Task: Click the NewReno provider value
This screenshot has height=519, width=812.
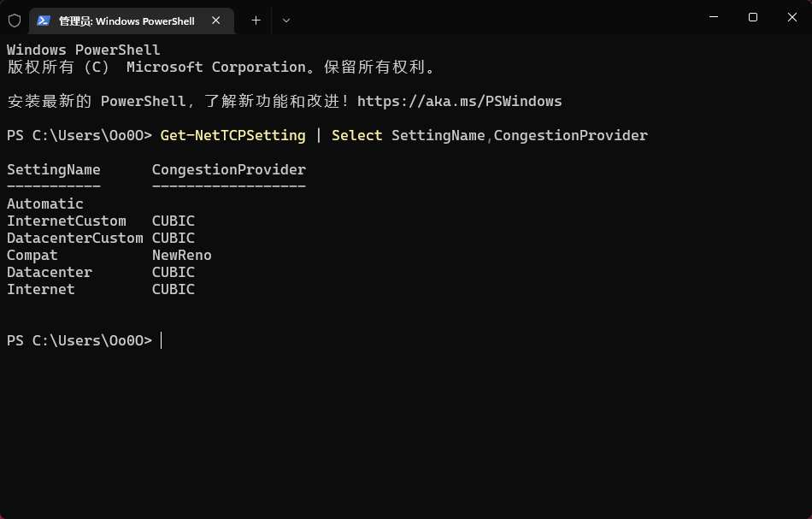Action: point(181,255)
